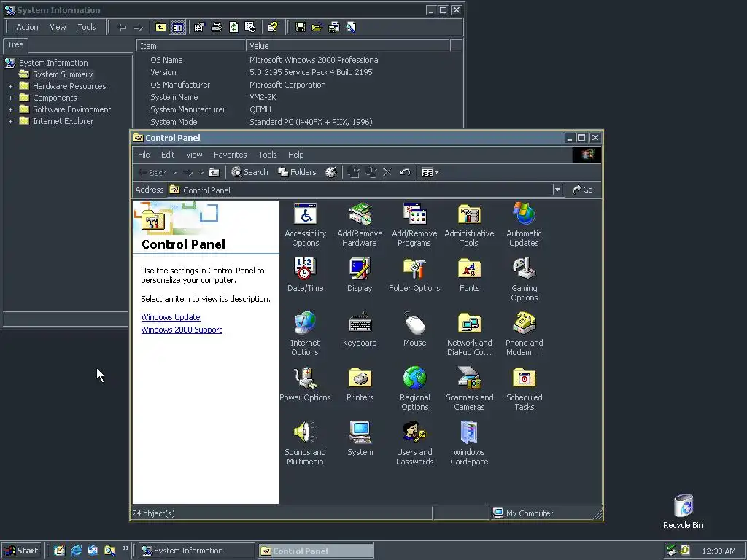Expand the Components tree node
Image resolution: width=747 pixels, height=560 pixels.
point(10,98)
